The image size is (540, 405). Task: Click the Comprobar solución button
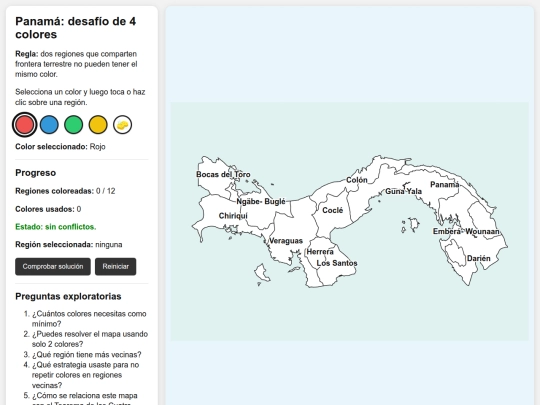(x=53, y=267)
